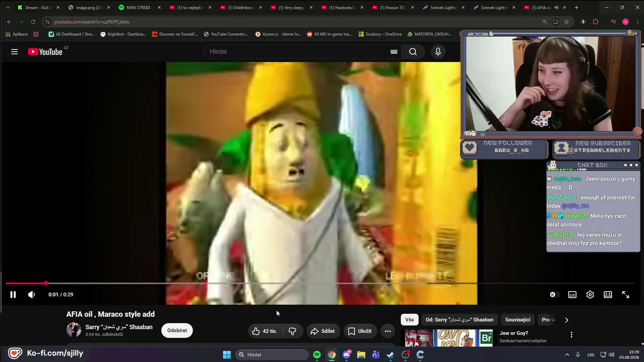The width and height of the screenshot is (644, 362).
Task: Click the browser address bar URL
Action: point(92,22)
